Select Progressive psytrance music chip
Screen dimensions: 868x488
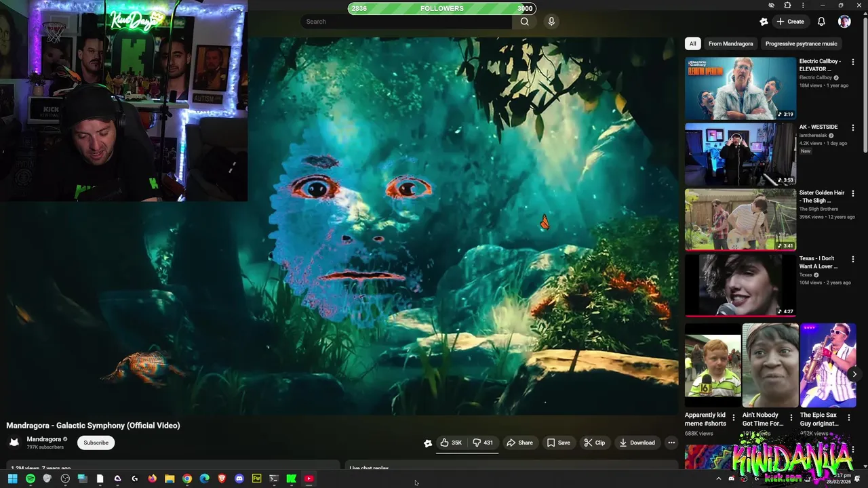(801, 43)
